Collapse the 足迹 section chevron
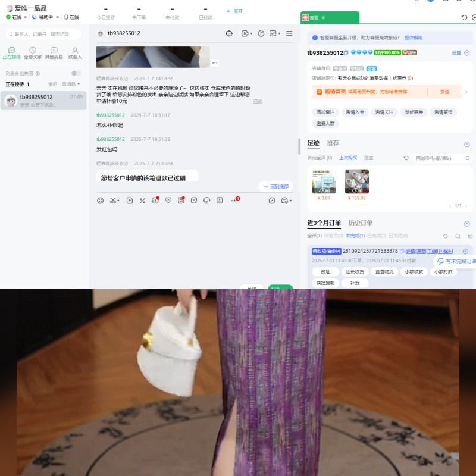476x476 pixels. [467, 144]
